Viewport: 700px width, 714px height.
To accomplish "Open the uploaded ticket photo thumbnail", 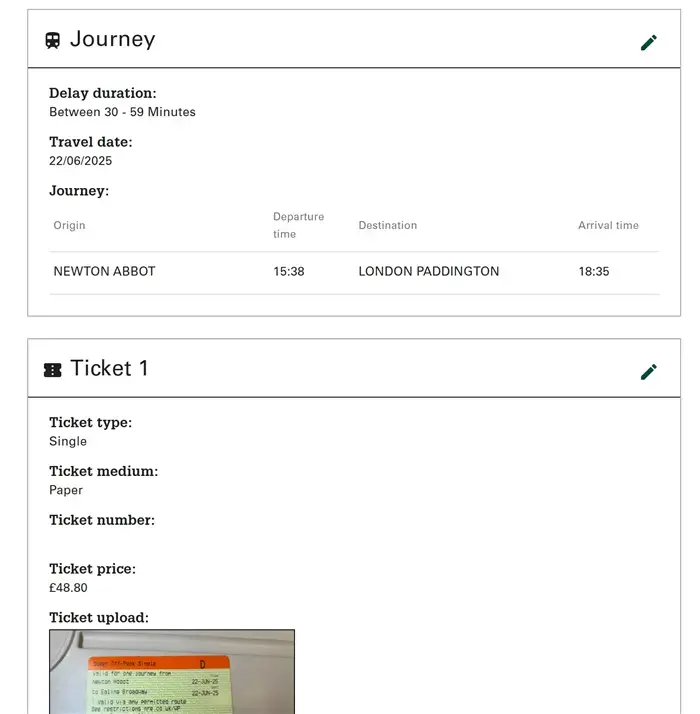I will [x=172, y=672].
